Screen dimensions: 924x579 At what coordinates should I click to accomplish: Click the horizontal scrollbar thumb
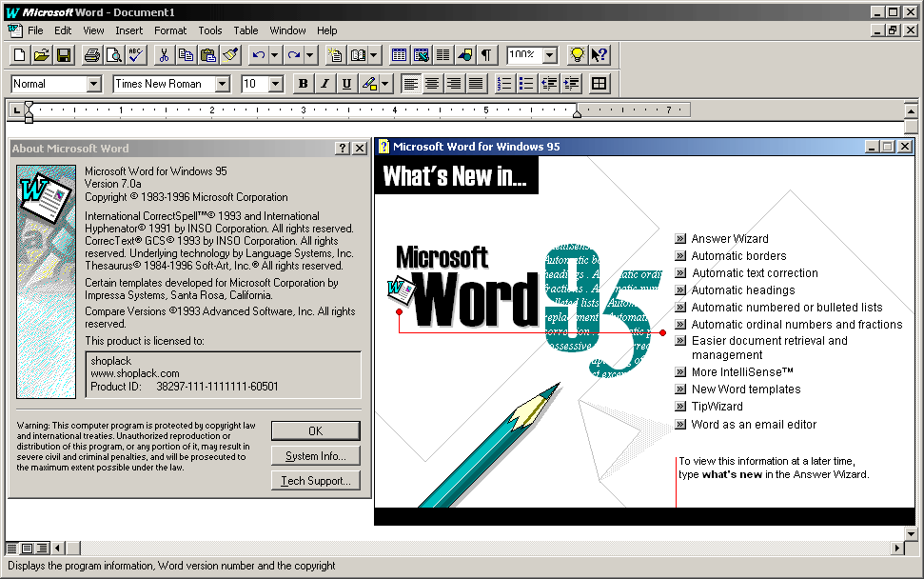73,549
